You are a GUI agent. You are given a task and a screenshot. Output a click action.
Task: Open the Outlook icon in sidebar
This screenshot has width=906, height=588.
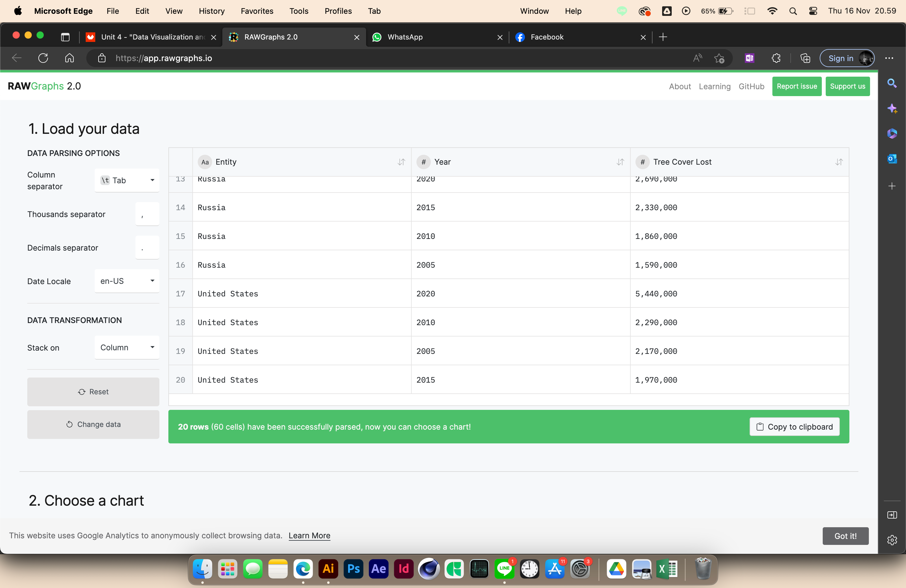pyautogui.click(x=892, y=159)
